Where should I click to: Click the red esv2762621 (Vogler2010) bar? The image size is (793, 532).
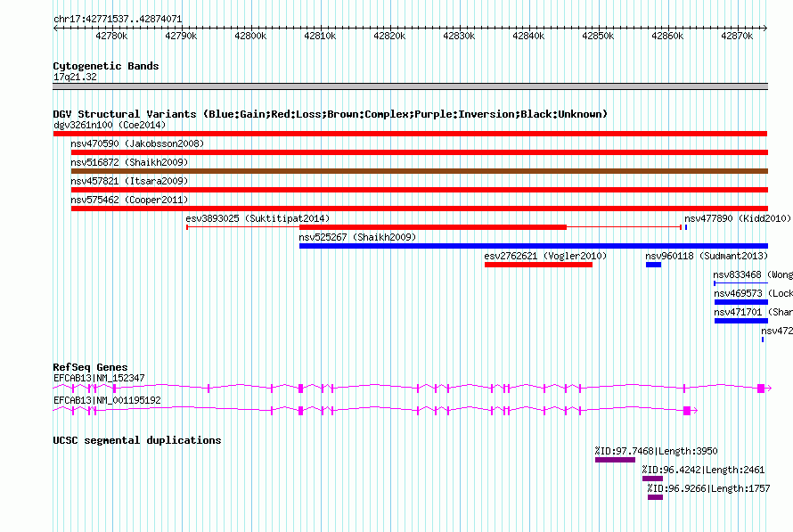tap(538, 265)
